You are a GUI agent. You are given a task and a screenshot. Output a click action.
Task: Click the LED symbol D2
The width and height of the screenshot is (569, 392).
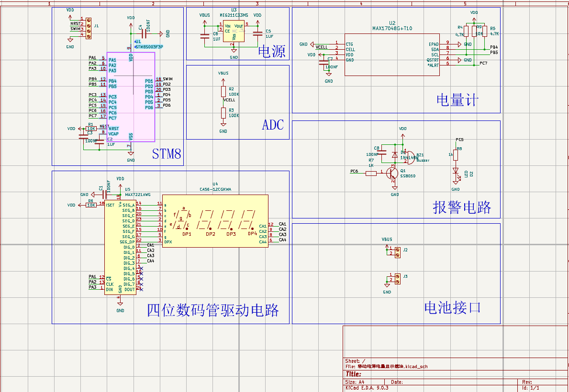coord(456,171)
